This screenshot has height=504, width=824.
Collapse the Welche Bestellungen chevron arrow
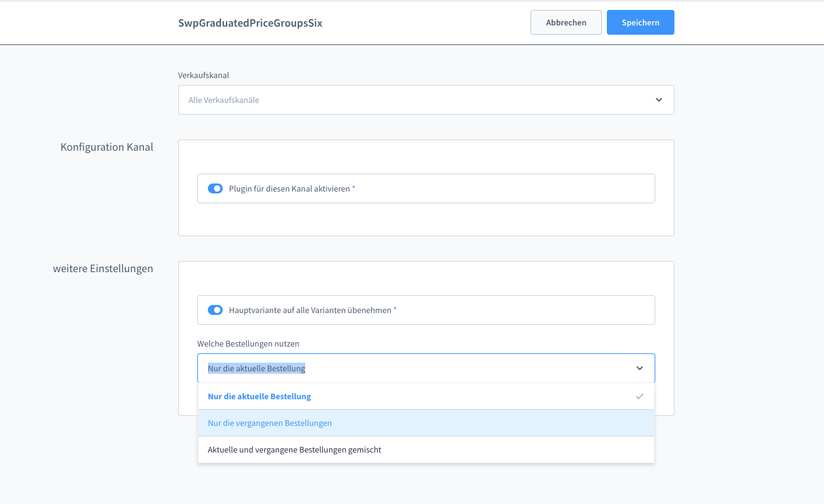pos(639,368)
